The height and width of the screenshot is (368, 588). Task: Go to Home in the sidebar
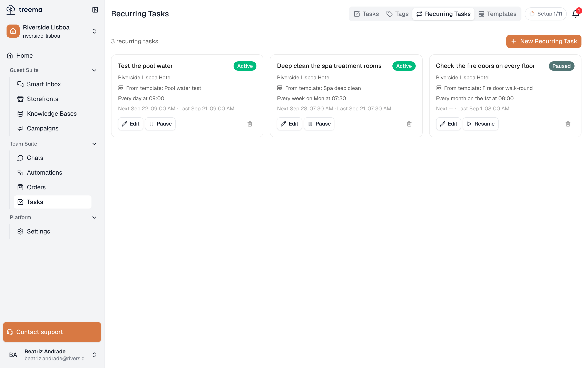tap(52, 55)
